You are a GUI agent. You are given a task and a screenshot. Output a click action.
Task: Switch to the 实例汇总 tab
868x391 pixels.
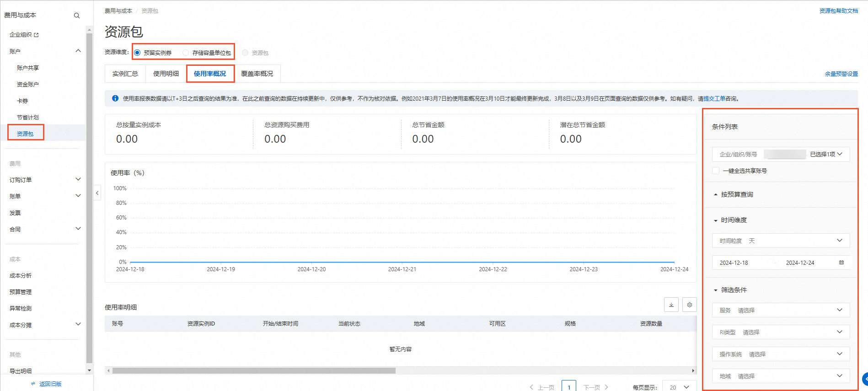point(125,74)
